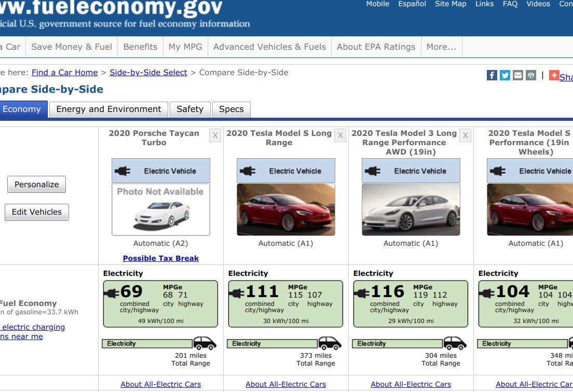The height and width of the screenshot is (392, 573).
Task: Click car icon beside 201 miles range bar
Action: [x=204, y=343]
